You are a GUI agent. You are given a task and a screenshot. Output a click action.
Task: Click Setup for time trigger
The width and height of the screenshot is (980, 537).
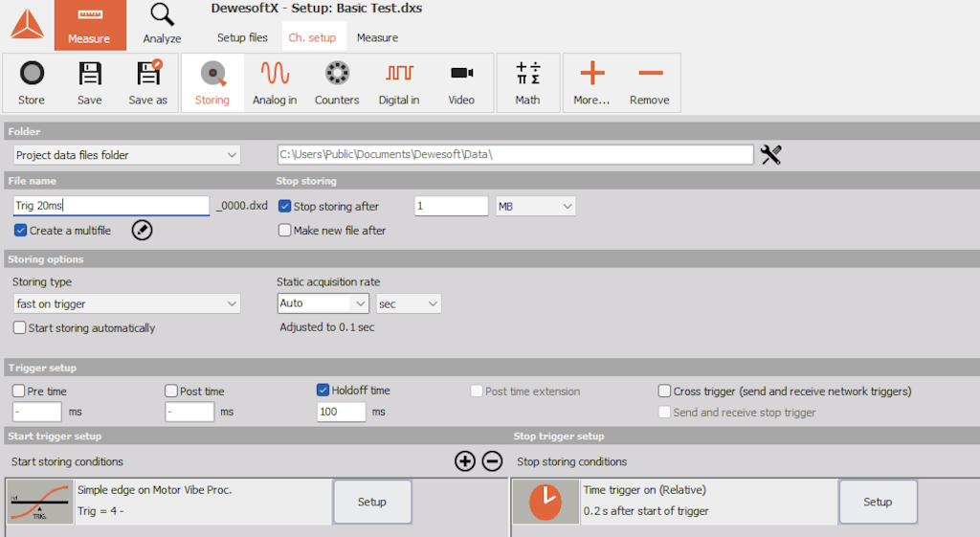point(878,502)
